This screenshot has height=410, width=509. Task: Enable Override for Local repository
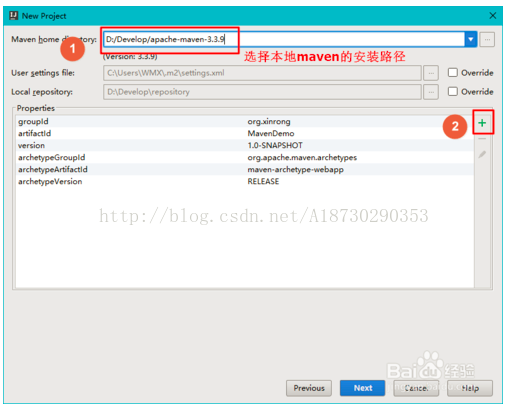pos(452,91)
